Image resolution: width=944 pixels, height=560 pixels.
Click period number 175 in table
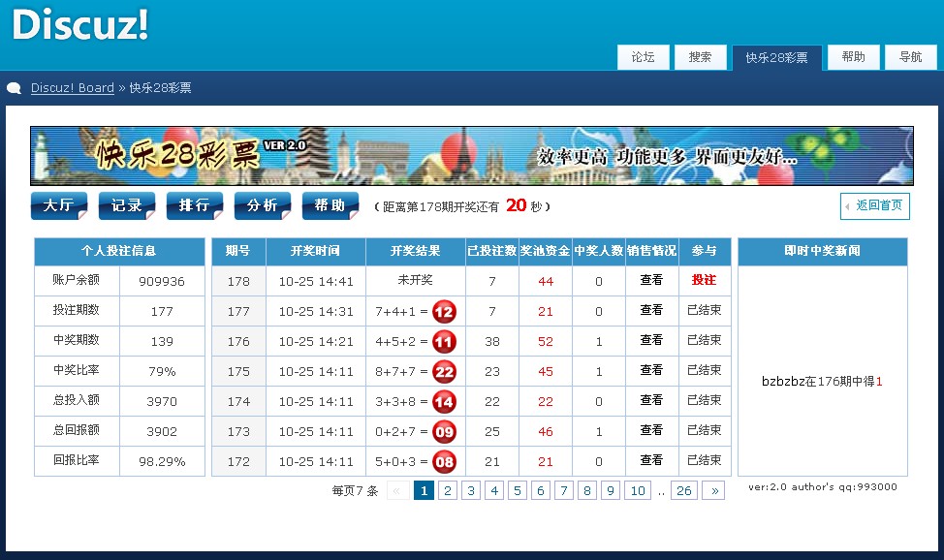click(238, 371)
